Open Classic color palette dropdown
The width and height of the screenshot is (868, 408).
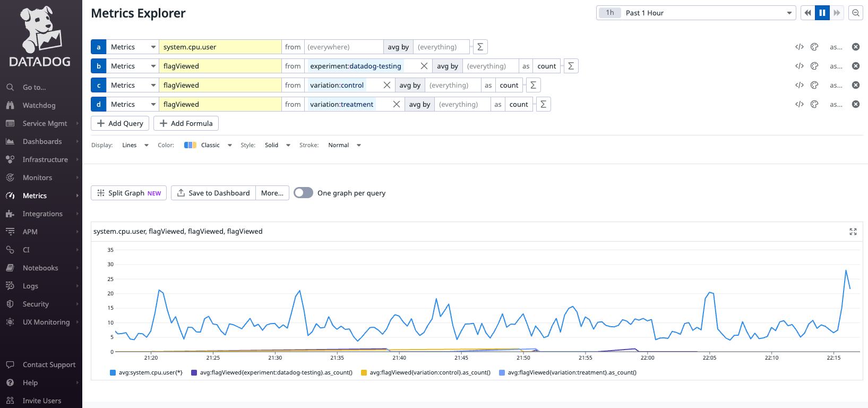tap(208, 145)
